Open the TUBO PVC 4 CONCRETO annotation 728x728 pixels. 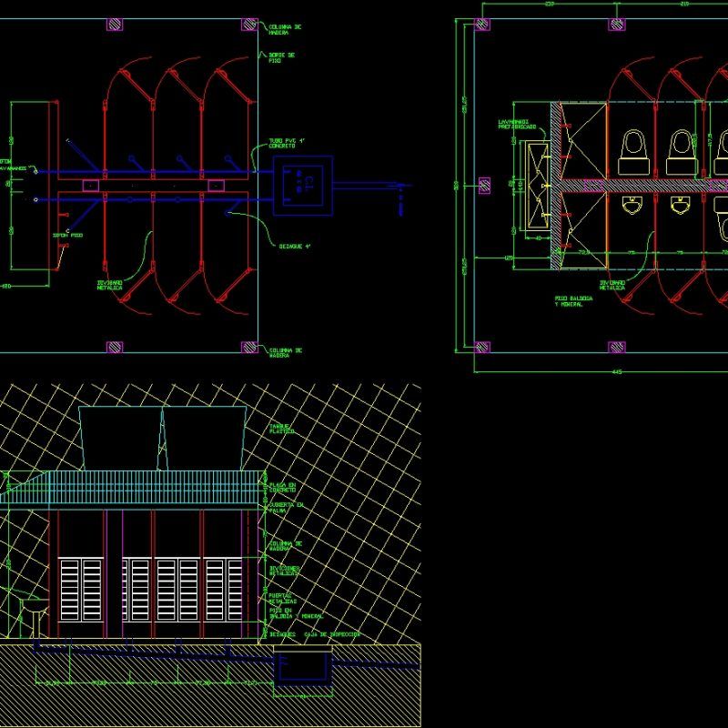point(287,144)
